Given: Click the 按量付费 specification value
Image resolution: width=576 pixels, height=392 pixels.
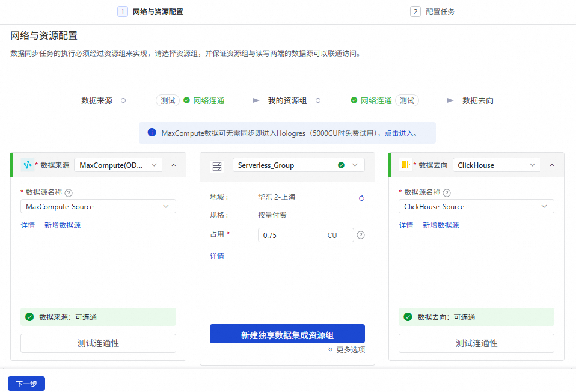Looking at the screenshot, I should click(x=272, y=215).
